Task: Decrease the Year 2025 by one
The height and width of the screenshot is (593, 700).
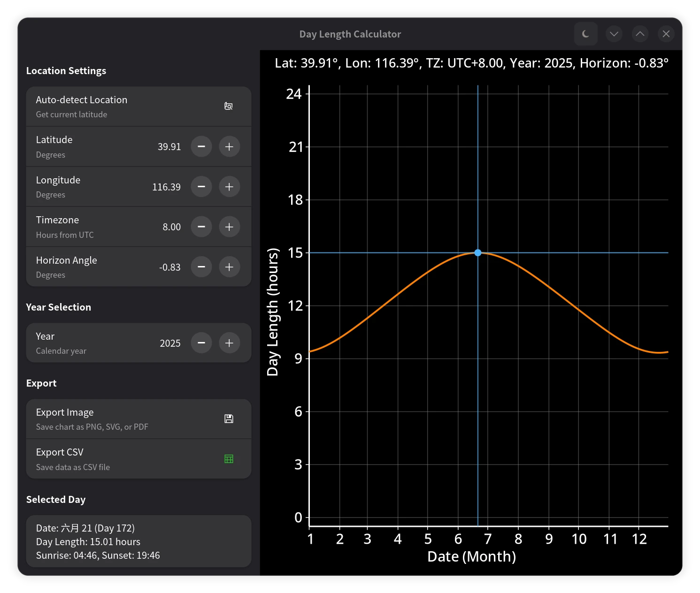Action: point(201,343)
